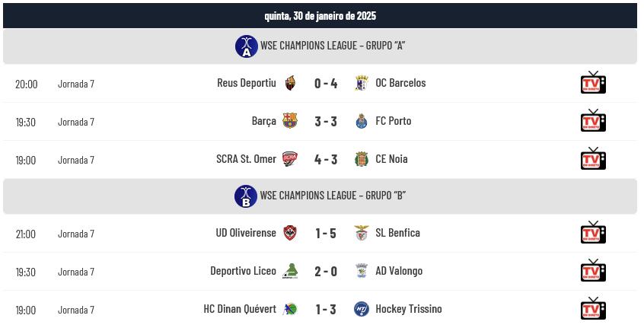644x328 pixels.
Task: Click the FC Porto club crest
Action: click(x=362, y=121)
